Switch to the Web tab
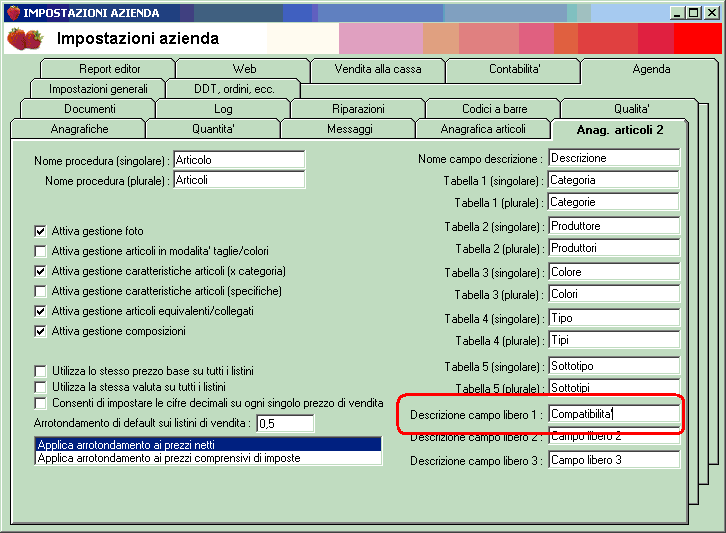726x533 pixels. click(244, 69)
